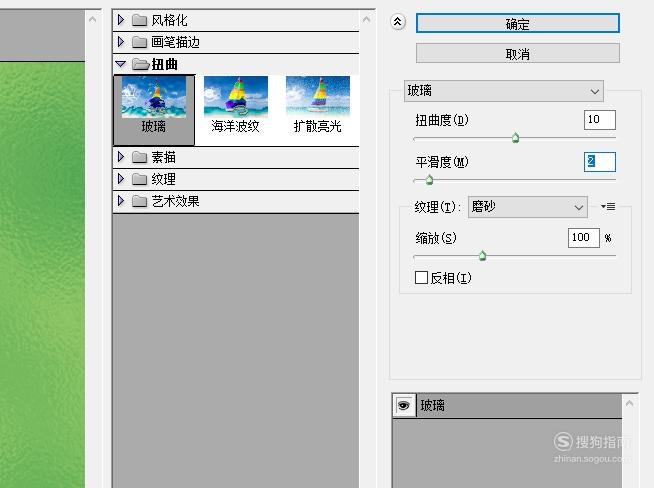Collapse the filter gallery with double-chevron icon
Viewport: 654px width, 488px height.
(x=398, y=22)
